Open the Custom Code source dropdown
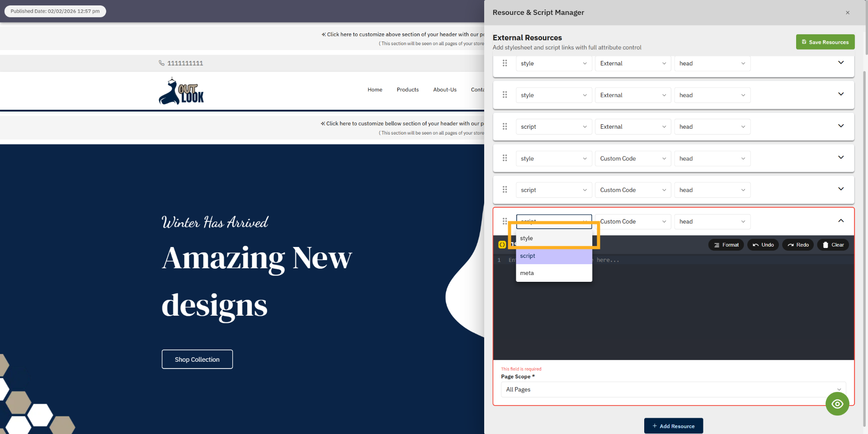868x434 pixels. pos(632,221)
